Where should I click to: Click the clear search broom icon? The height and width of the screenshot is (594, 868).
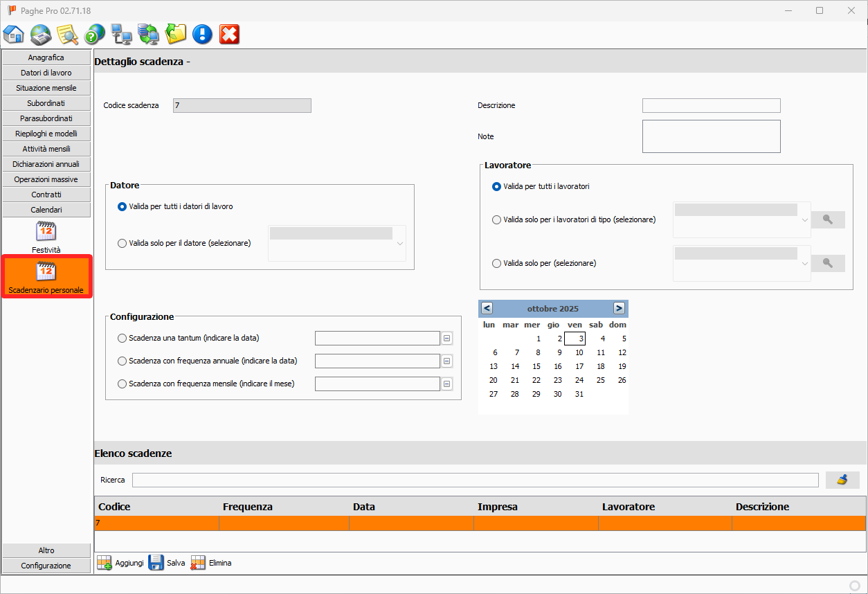tap(842, 480)
